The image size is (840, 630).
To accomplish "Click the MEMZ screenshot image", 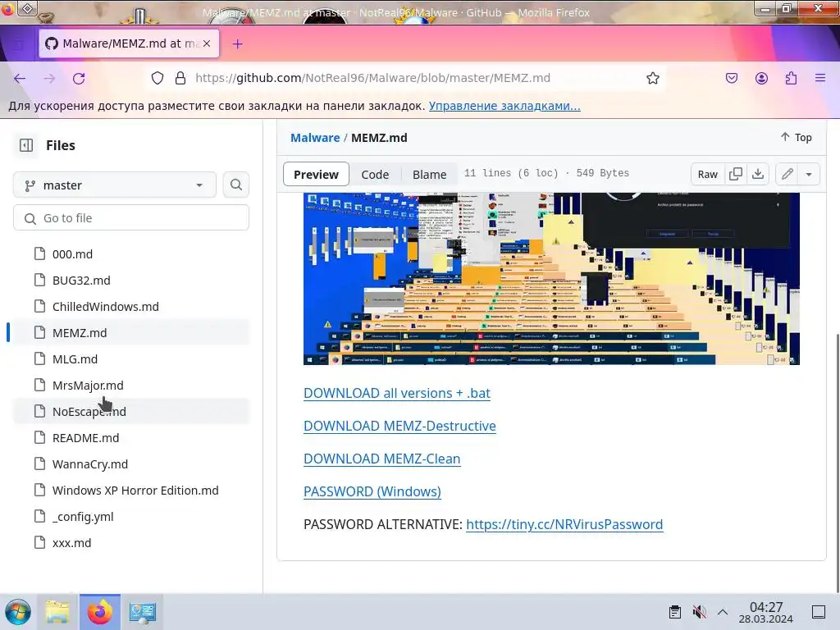I will click(x=551, y=279).
